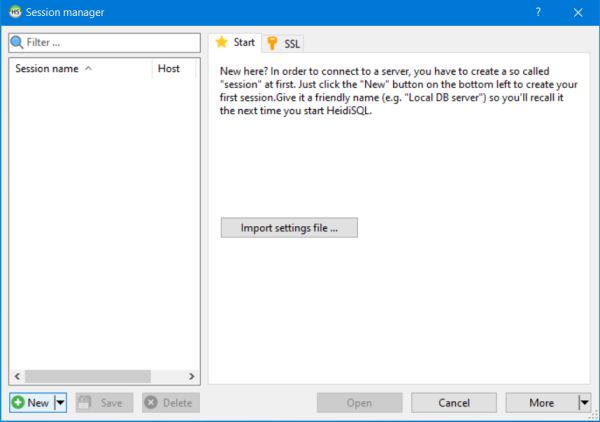600x422 pixels.
Task: Click the star icon on Start tab
Action: pyautogui.click(x=222, y=42)
